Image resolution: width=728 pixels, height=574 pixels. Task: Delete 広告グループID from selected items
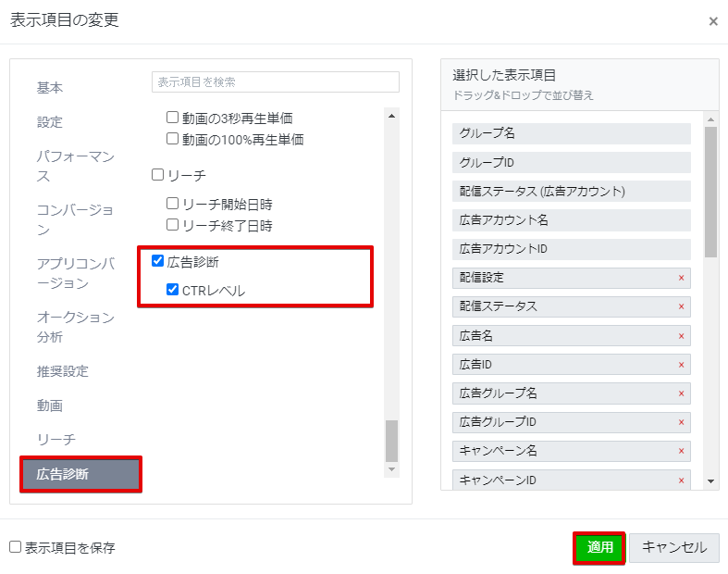coord(681,422)
